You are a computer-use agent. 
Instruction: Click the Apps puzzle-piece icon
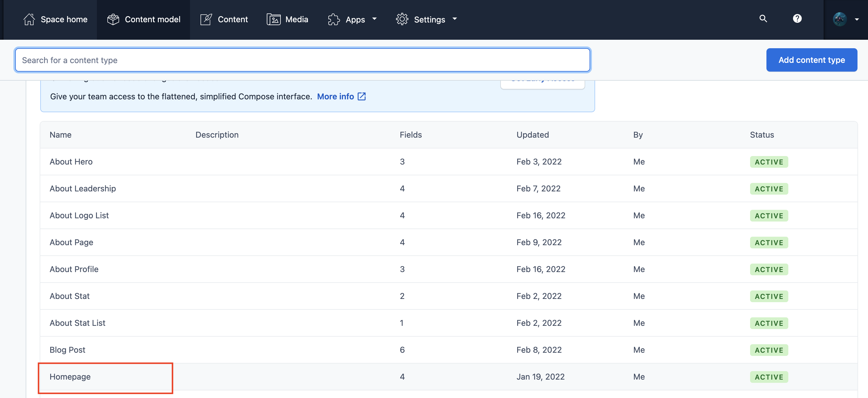tap(334, 19)
